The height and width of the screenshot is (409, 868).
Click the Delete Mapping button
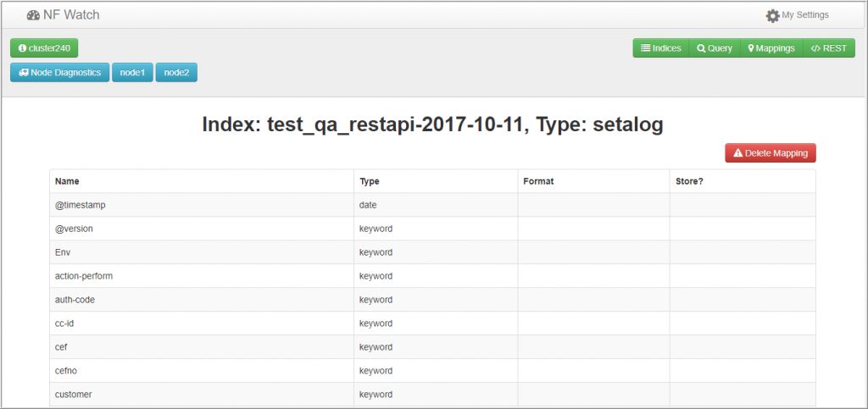coord(770,153)
